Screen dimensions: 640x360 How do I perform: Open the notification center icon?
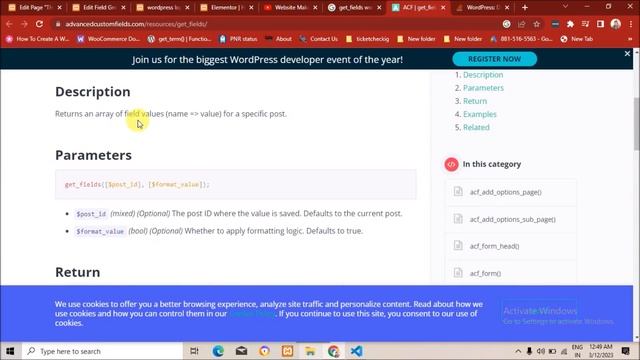pos(625,351)
